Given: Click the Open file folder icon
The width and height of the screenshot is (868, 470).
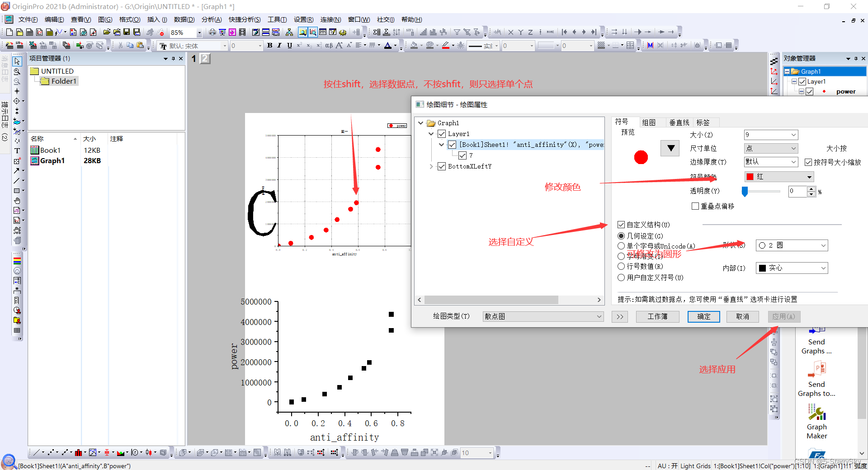Looking at the screenshot, I should 107,32.
